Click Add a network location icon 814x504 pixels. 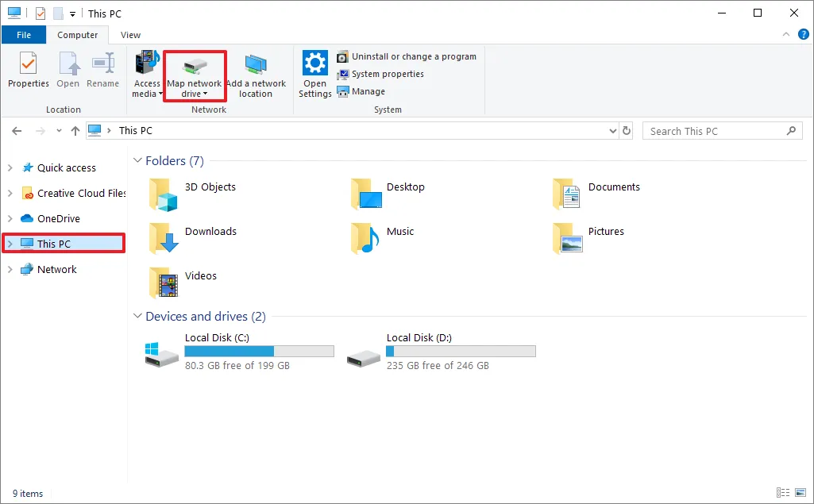256,66
